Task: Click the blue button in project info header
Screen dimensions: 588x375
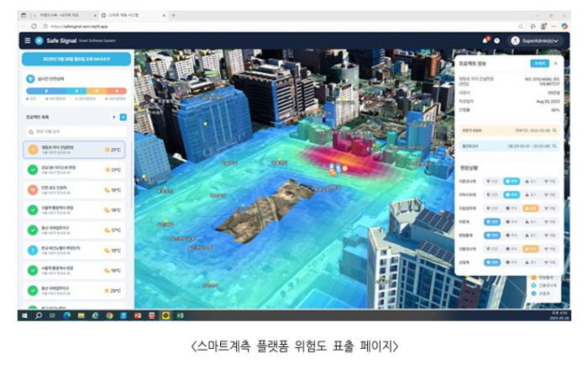Action: coord(538,63)
